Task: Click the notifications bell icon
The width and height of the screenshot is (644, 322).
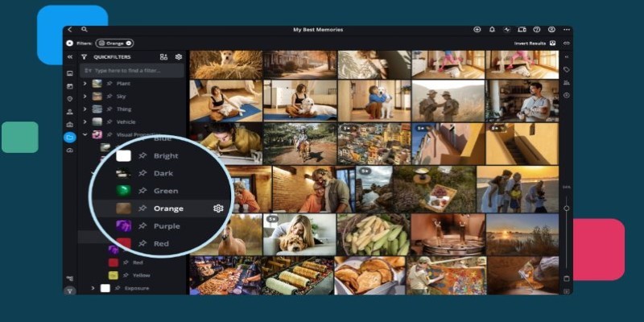Action: pos(492,30)
